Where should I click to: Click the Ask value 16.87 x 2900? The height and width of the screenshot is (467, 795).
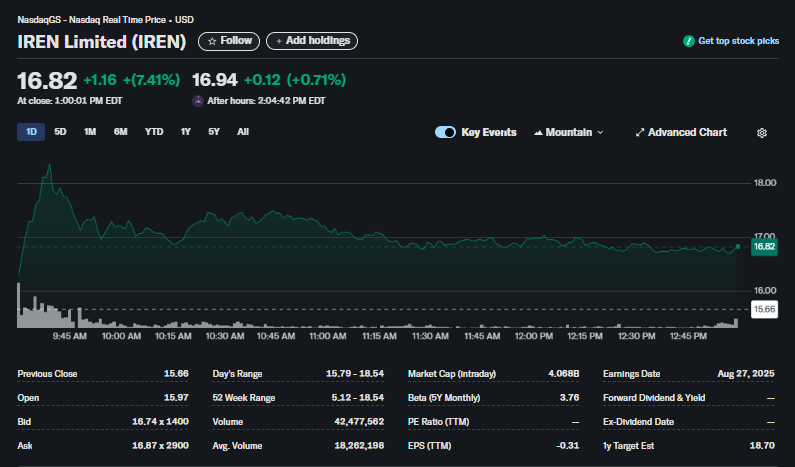point(160,446)
